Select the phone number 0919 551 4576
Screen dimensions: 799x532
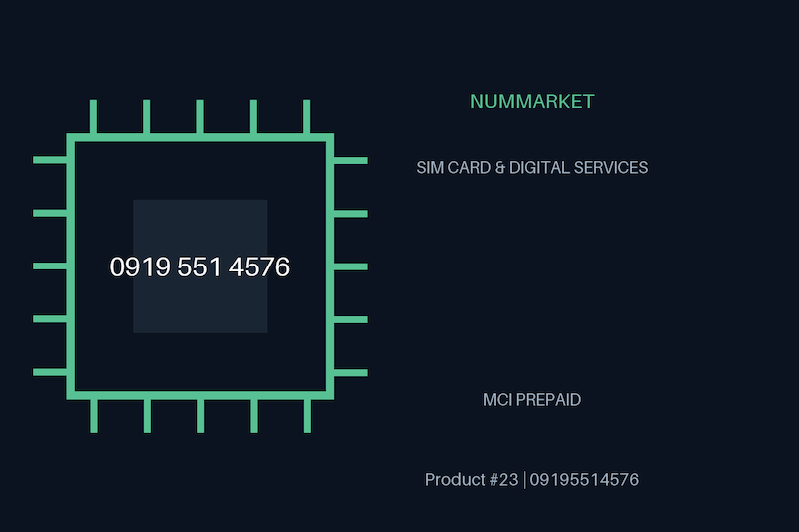click(x=199, y=266)
